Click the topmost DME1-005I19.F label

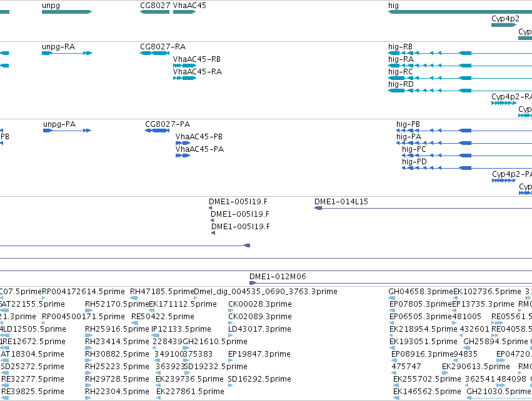[x=238, y=202]
